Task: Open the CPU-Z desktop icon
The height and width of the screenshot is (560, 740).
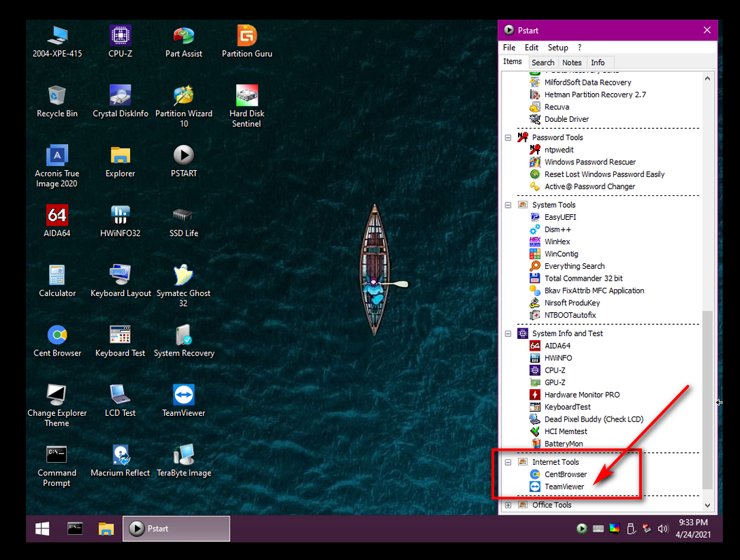Action: point(120,41)
